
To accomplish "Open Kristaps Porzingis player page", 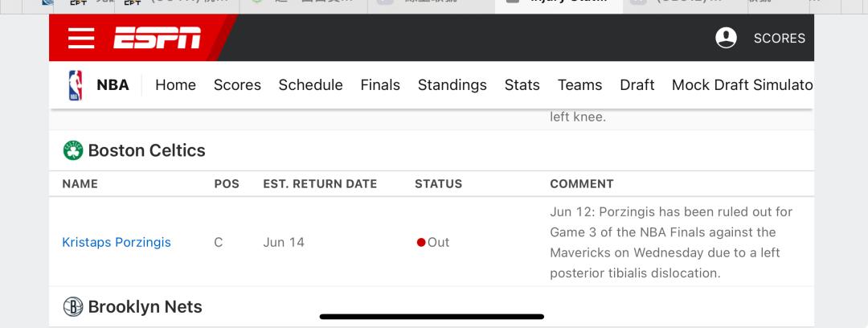I will coord(117,242).
